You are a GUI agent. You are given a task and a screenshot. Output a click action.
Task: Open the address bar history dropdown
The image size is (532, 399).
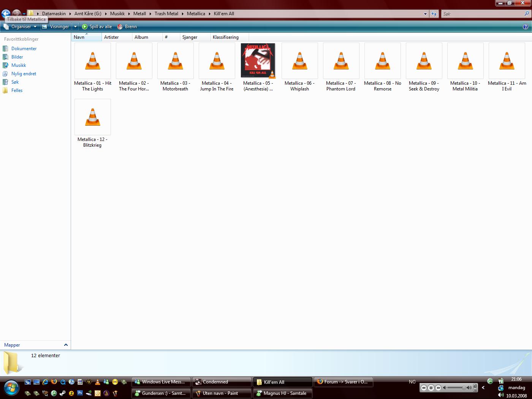pyautogui.click(x=425, y=14)
